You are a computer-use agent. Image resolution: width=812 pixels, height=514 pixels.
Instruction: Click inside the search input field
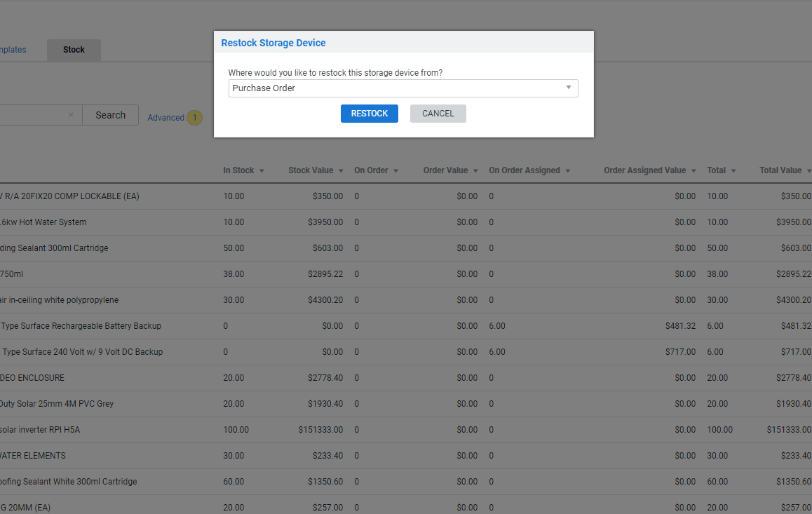pyautogui.click(x=35, y=114)
